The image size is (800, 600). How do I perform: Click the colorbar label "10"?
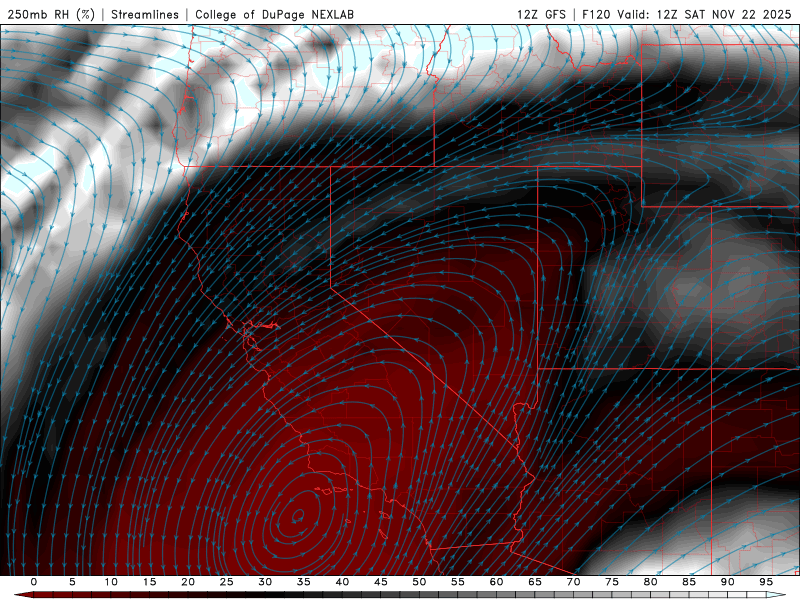pos(111,582)
